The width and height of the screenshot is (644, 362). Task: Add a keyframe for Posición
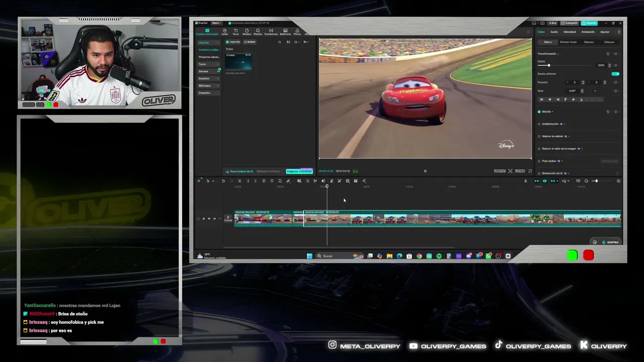pos(616,82)
